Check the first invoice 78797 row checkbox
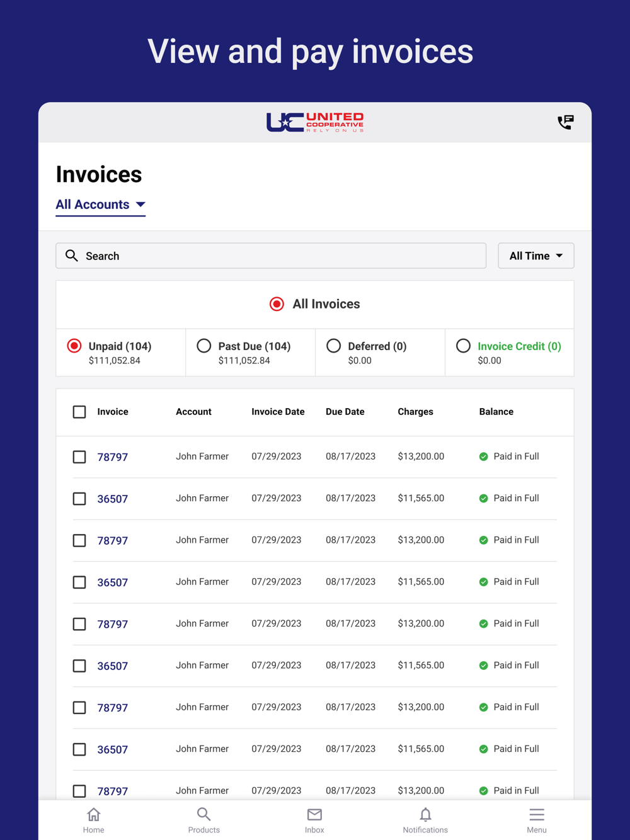630x840 pixels. coord(79,457)
